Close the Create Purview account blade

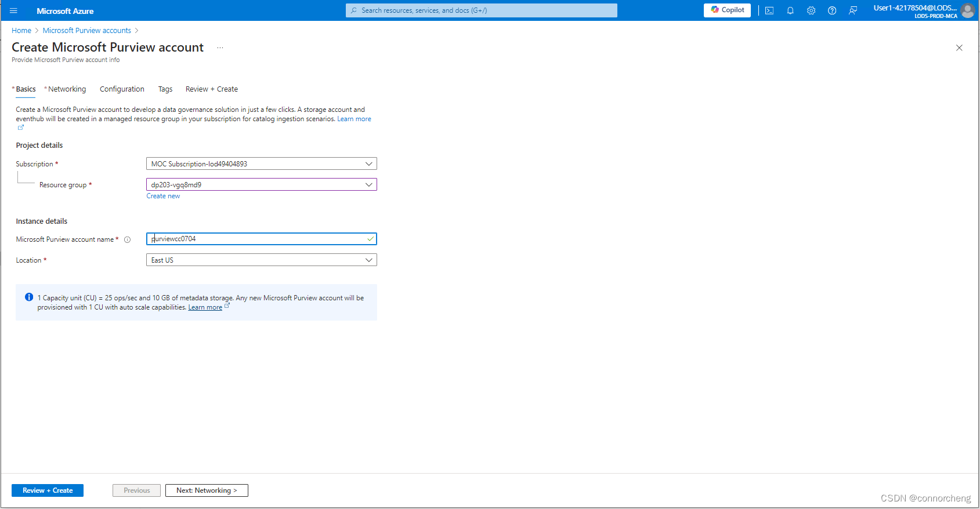tap(959, 48)
